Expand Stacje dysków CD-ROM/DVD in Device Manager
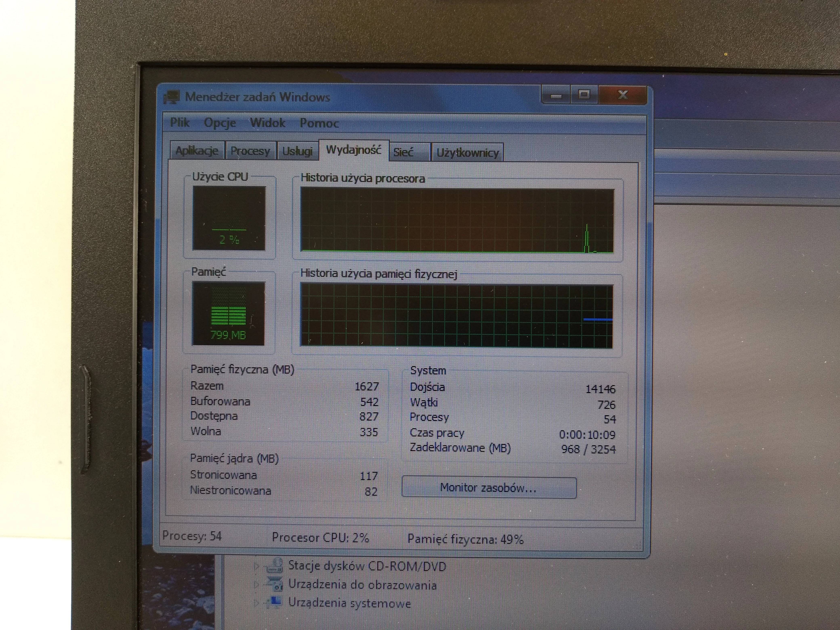This screenshot has width=840, height=630. point(257,567)
